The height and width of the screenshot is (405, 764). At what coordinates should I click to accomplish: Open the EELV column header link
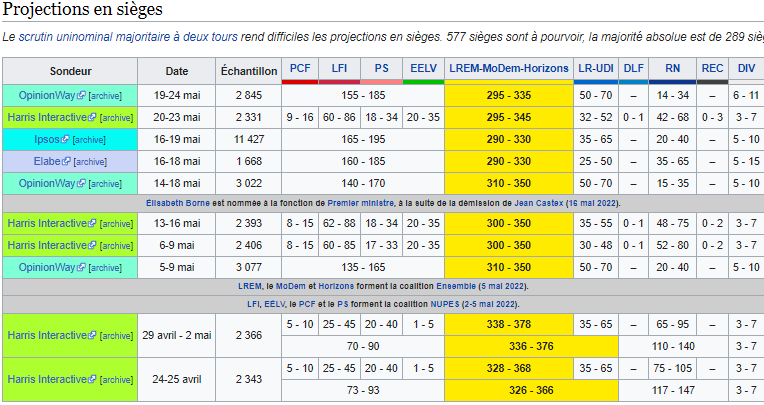423,68
